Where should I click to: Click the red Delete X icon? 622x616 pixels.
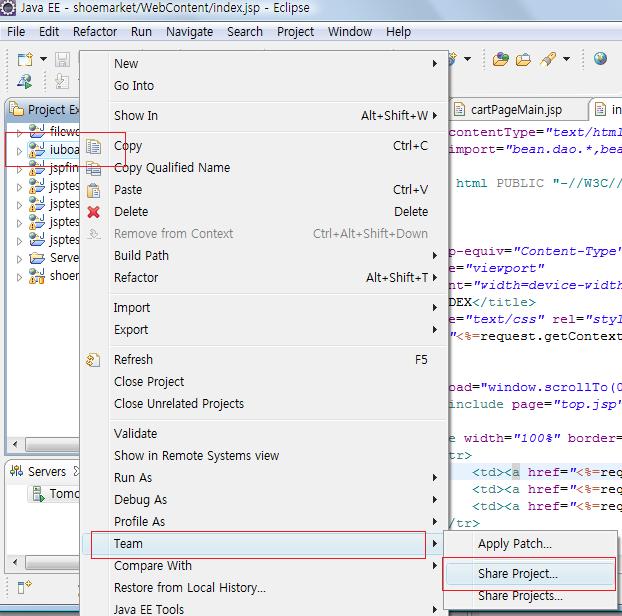pyautogui.click(x=93, y=212)
